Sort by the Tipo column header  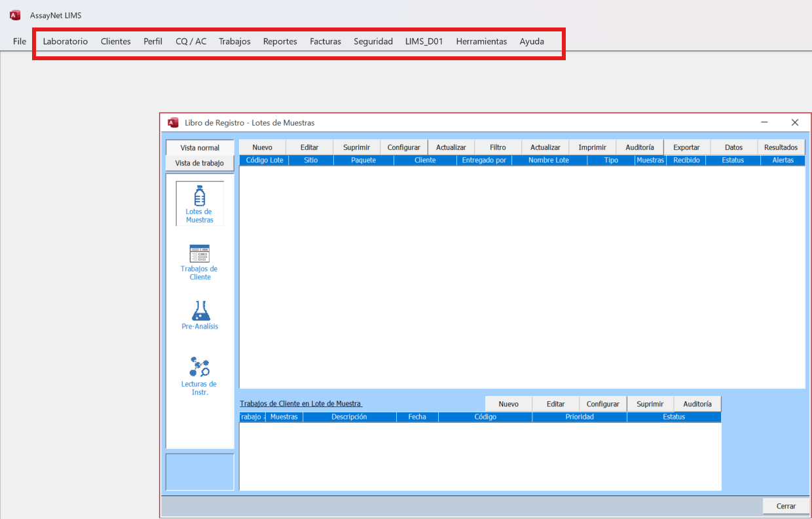point(612,160)
